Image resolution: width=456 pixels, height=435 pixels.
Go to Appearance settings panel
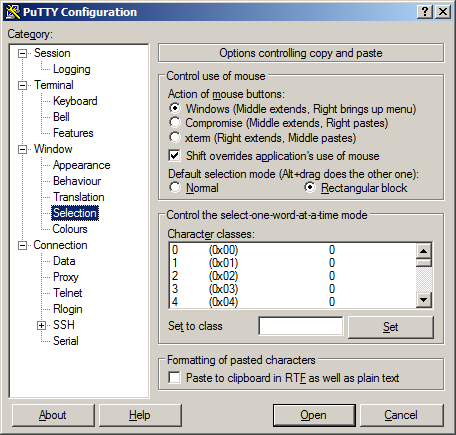coord(81,165)
